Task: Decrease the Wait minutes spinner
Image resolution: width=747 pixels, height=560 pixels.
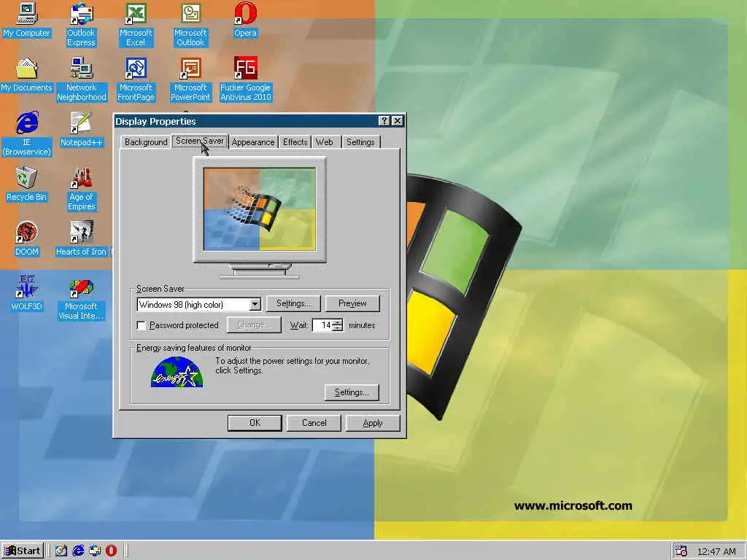Action: 338,328
